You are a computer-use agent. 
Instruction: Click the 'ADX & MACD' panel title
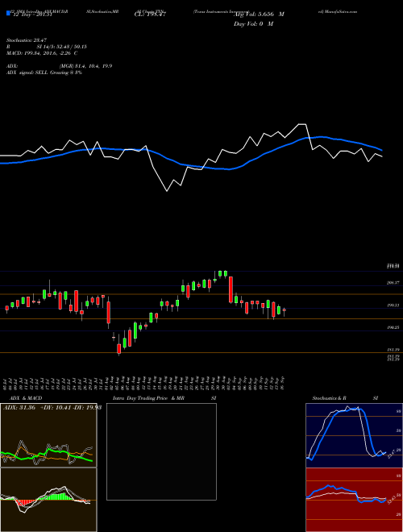coord(26,398)
